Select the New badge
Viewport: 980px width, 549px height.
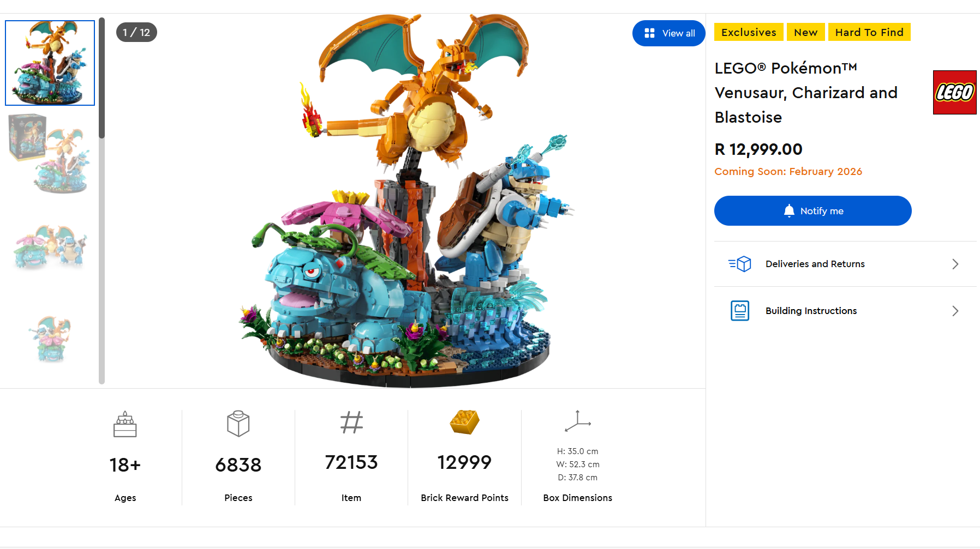pyautogui.click(x=805, y=32)
